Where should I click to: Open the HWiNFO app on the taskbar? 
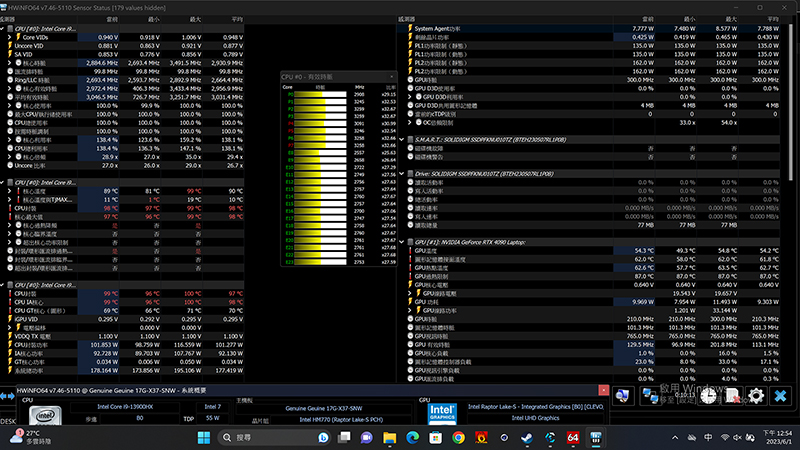(x=595, y=438)
